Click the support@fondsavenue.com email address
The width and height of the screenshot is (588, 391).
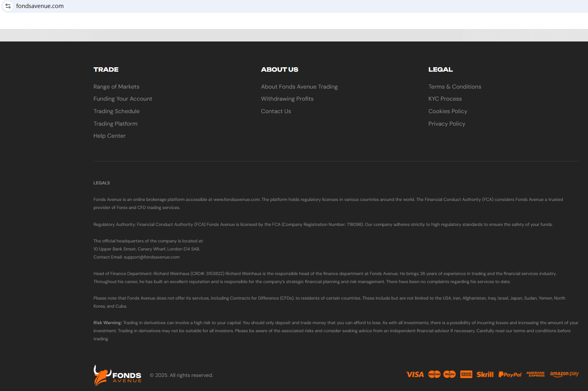(x=152, y=257)
